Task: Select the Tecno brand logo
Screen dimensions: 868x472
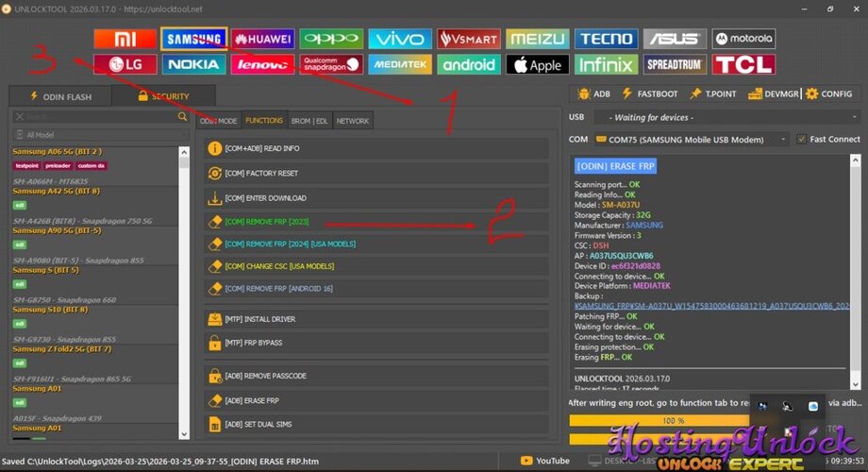Action: (x=606, y=39)
